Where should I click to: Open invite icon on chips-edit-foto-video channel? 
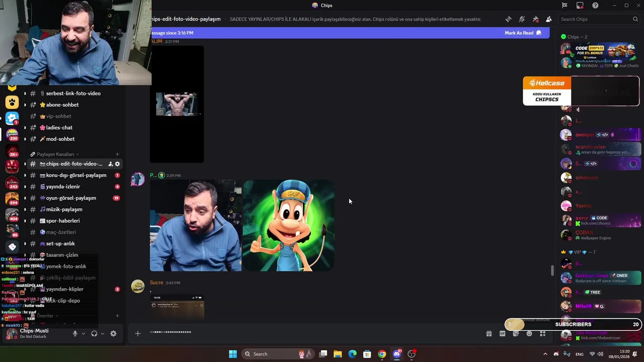click(110, 164)
